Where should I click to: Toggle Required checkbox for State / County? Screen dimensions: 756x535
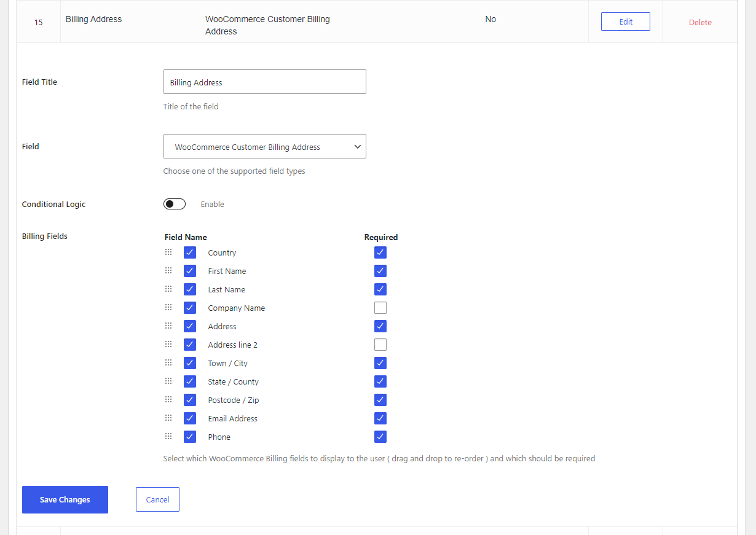coord(380,381)
